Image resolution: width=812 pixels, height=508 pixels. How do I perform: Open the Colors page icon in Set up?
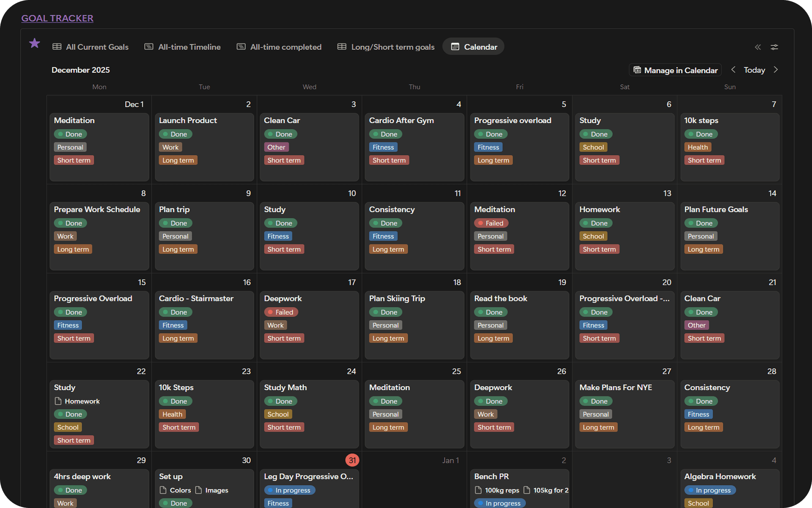click(x=163, y=490)
